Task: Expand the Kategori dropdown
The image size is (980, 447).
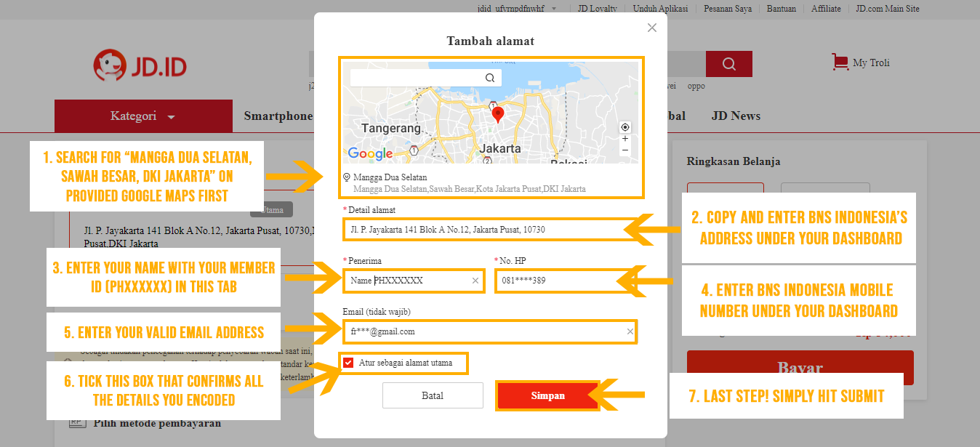Action: point(143,116)
